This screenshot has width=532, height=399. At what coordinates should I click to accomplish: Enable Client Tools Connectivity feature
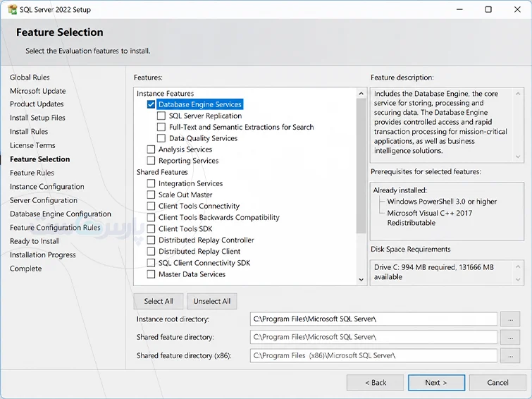point(151,206)
